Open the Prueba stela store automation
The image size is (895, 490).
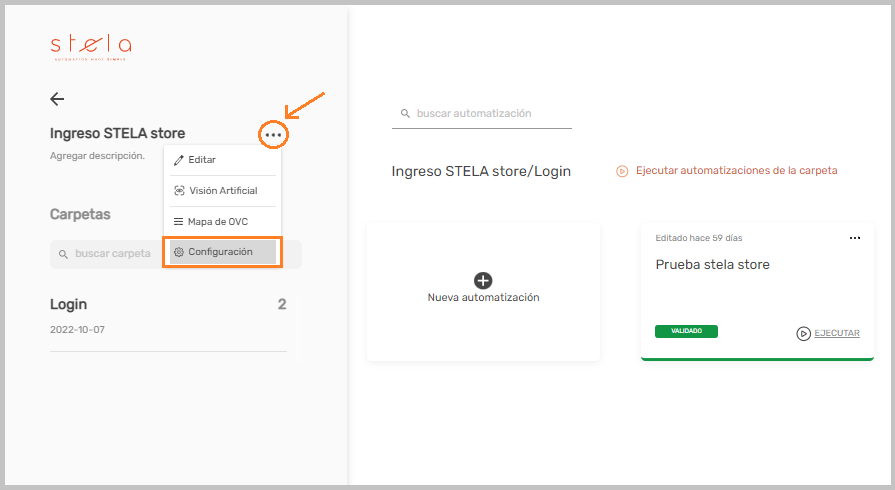click(712, 264)
